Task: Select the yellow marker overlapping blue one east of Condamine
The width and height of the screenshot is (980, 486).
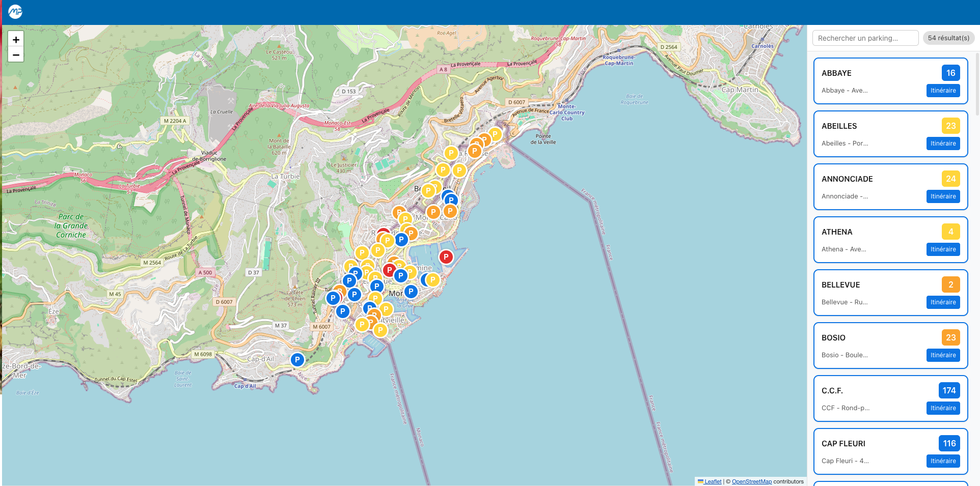Action: tap(433, 279)
